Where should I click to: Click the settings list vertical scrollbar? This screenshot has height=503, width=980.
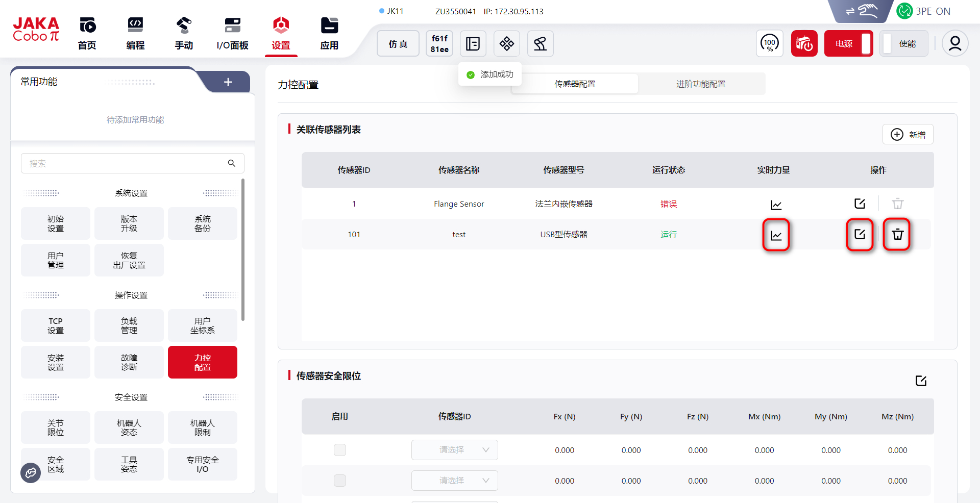[243, 250]
